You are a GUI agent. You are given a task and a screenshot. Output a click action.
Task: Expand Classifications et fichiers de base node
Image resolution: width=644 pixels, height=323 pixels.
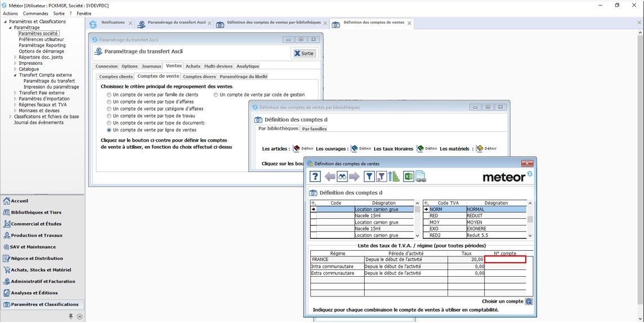pos(11,117)
